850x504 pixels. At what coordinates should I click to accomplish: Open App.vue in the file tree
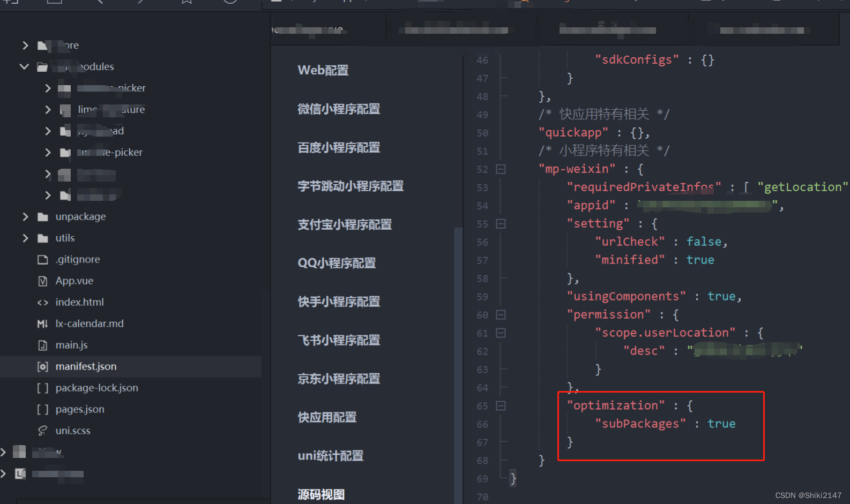tap(74, 281)
